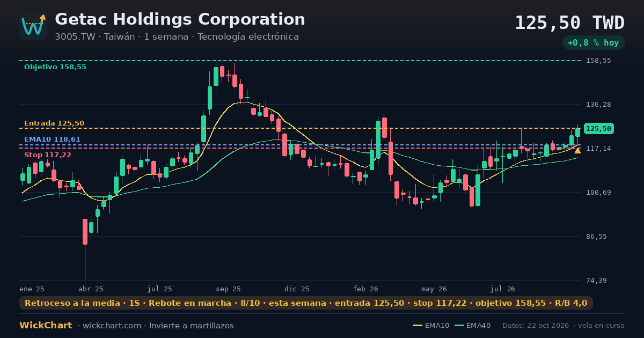Click the "Retroceso a la media" summary banner
Viewport: 644px width, 338px height.
[306, 303]
